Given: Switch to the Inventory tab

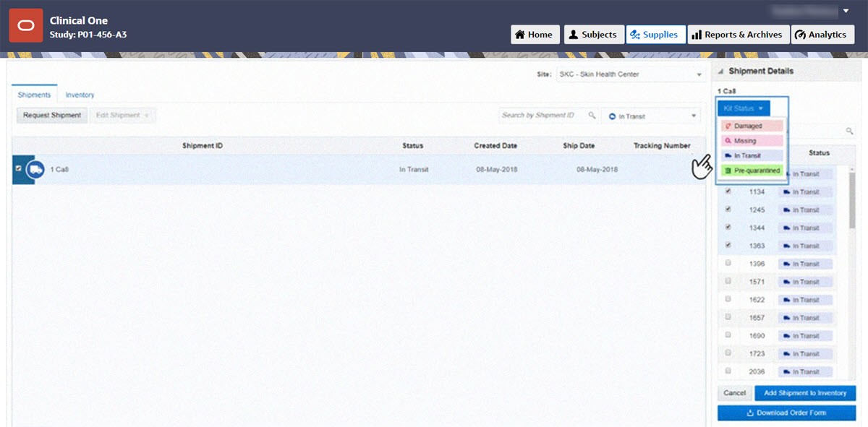Looking at the screenshot, I should [x=80, y=95].
